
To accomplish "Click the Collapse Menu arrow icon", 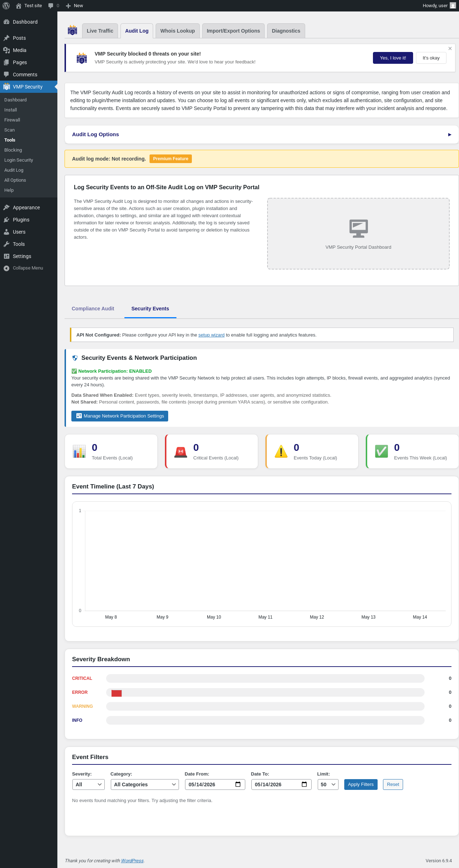I will [x=6, y=268].
